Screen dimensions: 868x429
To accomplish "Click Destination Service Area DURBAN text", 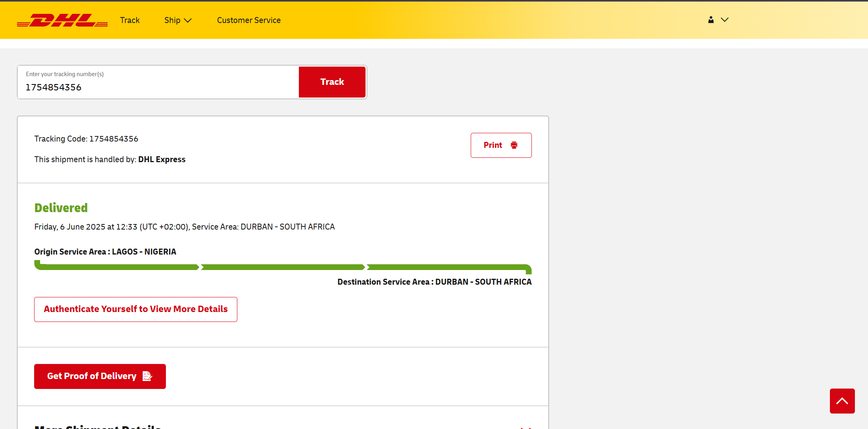I will 435,282.
